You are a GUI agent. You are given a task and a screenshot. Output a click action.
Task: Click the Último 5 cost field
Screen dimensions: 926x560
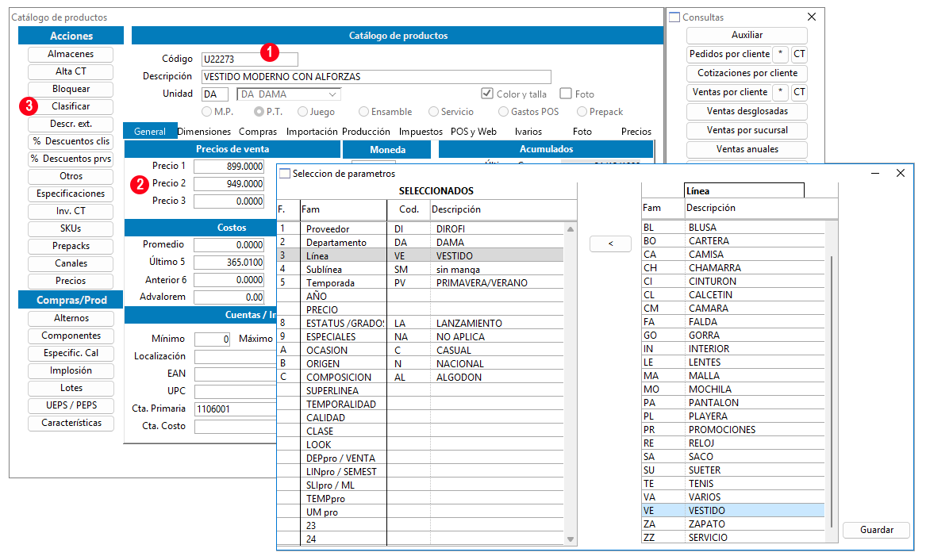(x=229, y=262)
